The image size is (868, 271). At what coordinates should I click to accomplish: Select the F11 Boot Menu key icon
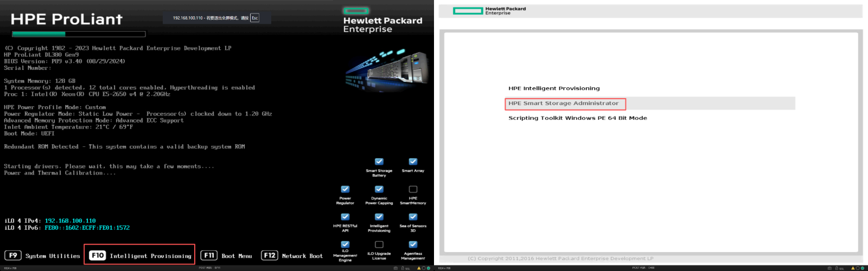coord(209,255)
